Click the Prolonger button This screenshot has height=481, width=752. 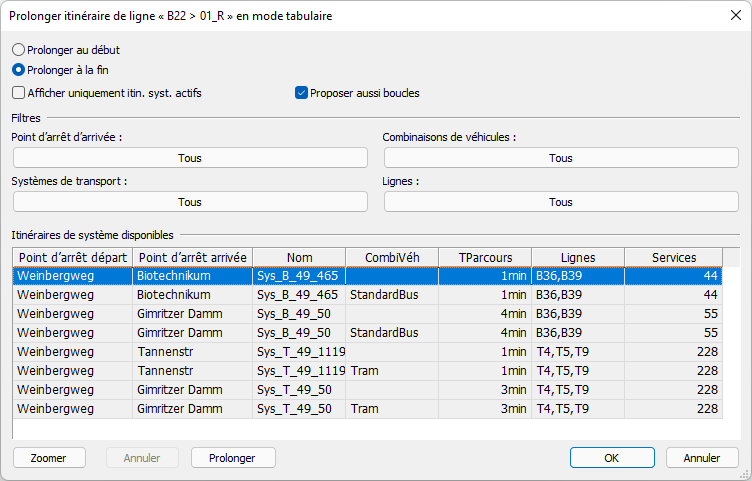coord(233,458)
